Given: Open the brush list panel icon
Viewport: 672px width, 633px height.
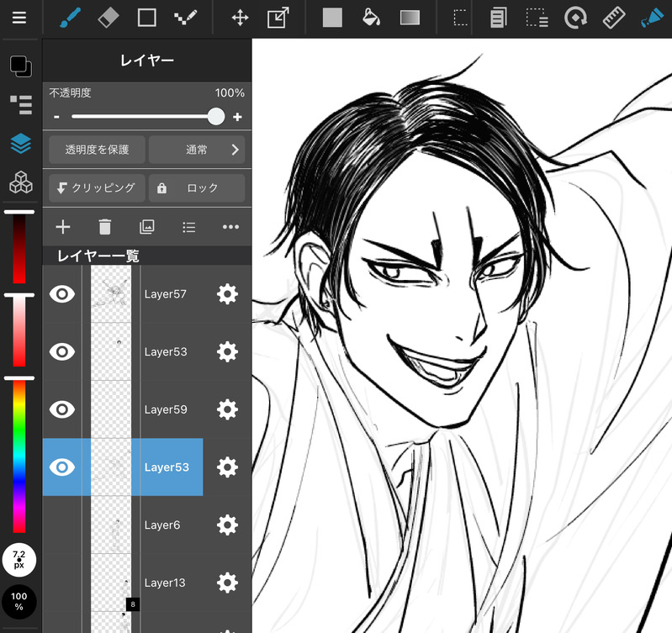Looking at the screenshot, I should click(20, 105).
